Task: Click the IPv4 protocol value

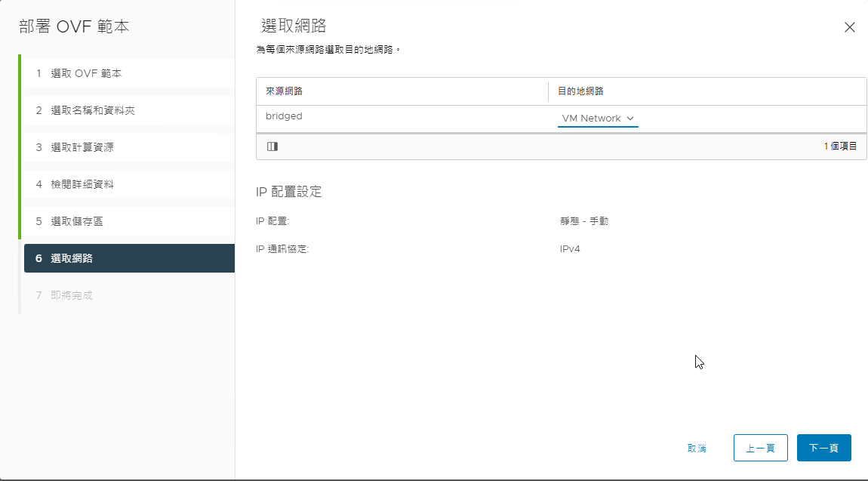Action: tap(570, 249)
